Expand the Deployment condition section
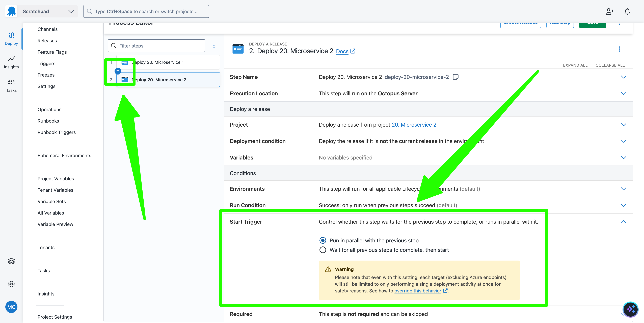Viewport: 644px width, 323px height. click(x=623, y=141)
